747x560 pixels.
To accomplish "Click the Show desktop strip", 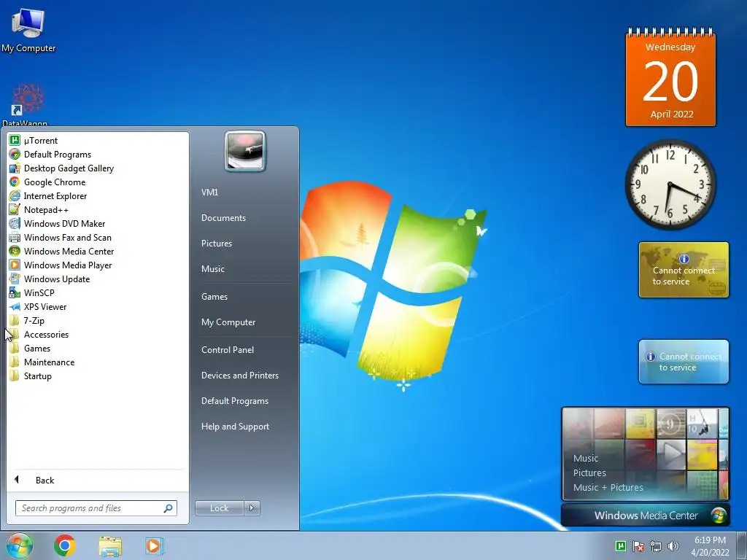I will click(x=742, y=545).
